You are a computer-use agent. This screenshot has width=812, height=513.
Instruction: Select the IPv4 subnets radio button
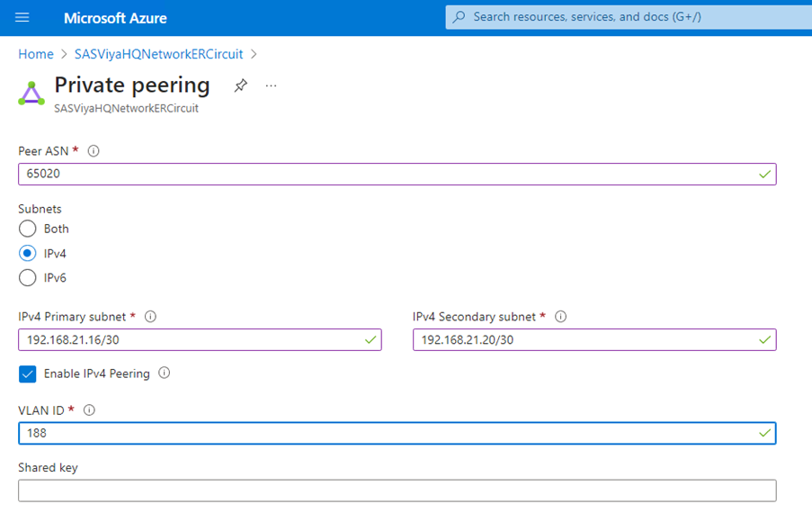28,254
